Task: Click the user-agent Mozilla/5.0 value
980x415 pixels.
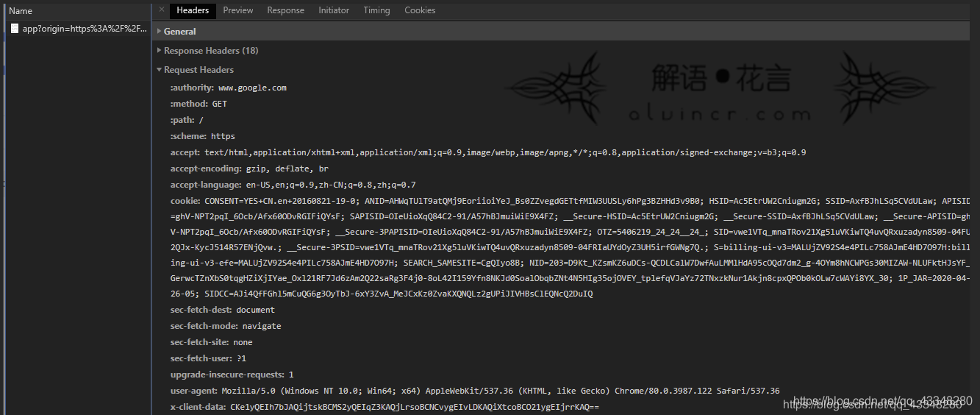Action: (501, 391)
